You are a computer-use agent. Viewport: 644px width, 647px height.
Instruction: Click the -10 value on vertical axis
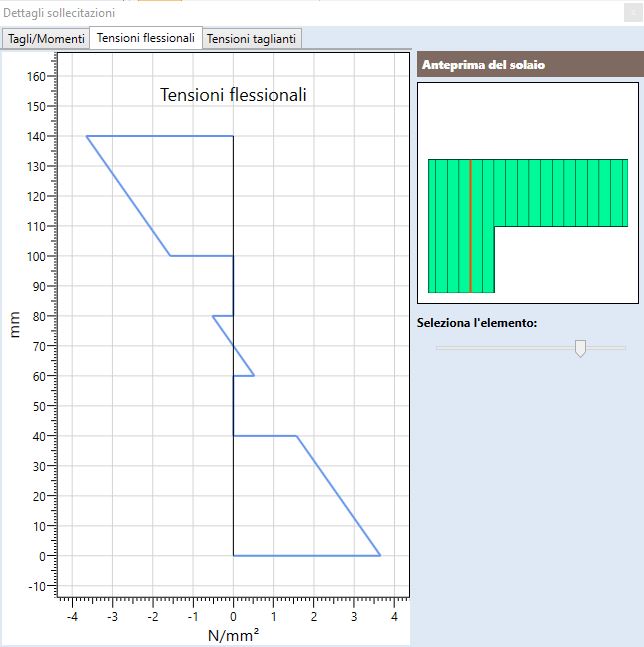pos(37,586)
